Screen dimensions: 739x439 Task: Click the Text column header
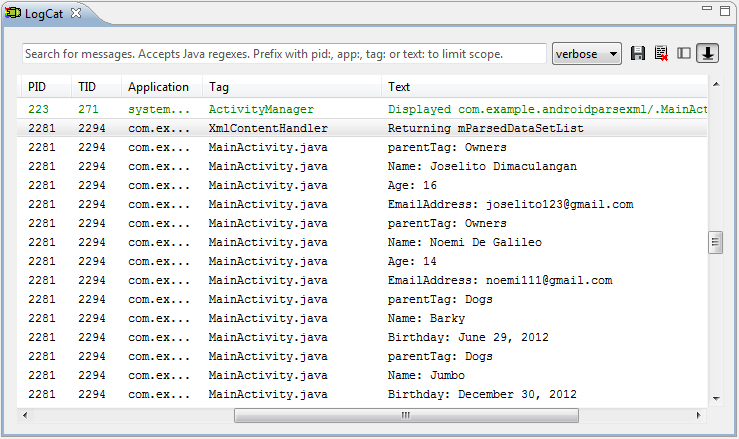point(544,87)
